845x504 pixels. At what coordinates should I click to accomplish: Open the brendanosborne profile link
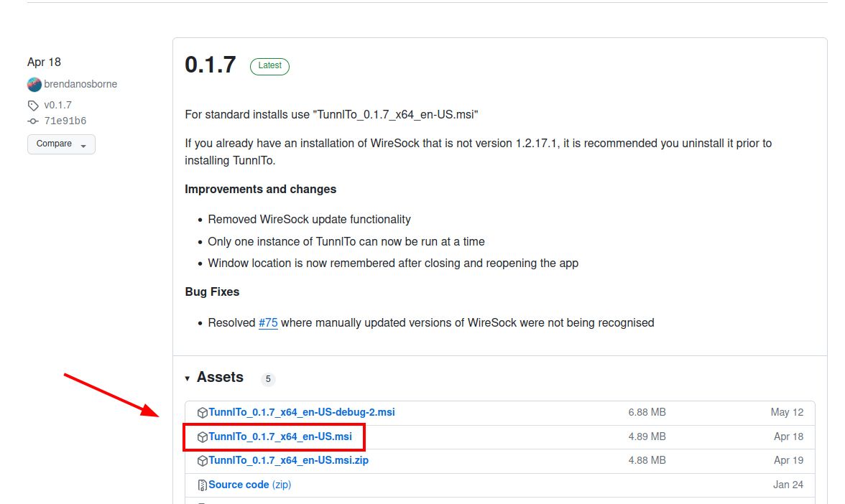80,84
